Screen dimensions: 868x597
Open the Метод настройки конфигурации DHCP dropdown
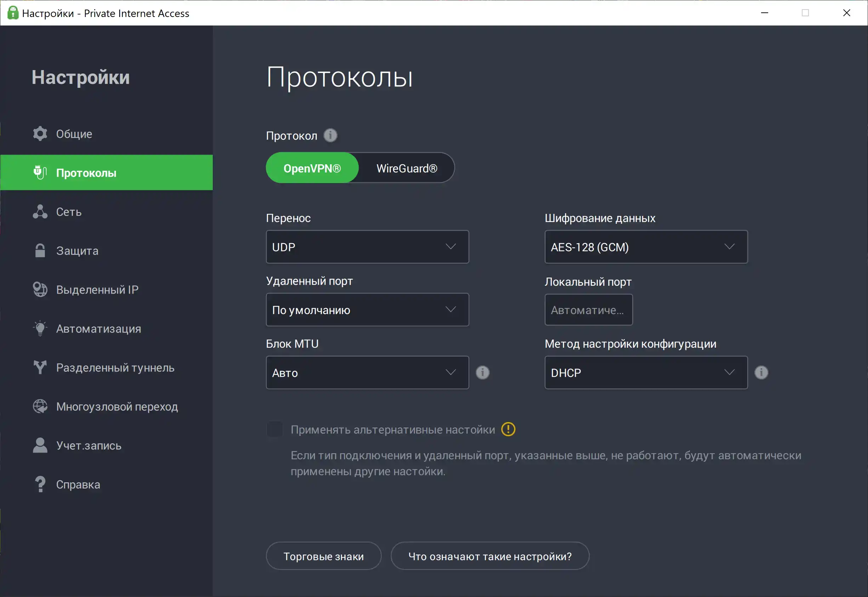tap(646, 373)
